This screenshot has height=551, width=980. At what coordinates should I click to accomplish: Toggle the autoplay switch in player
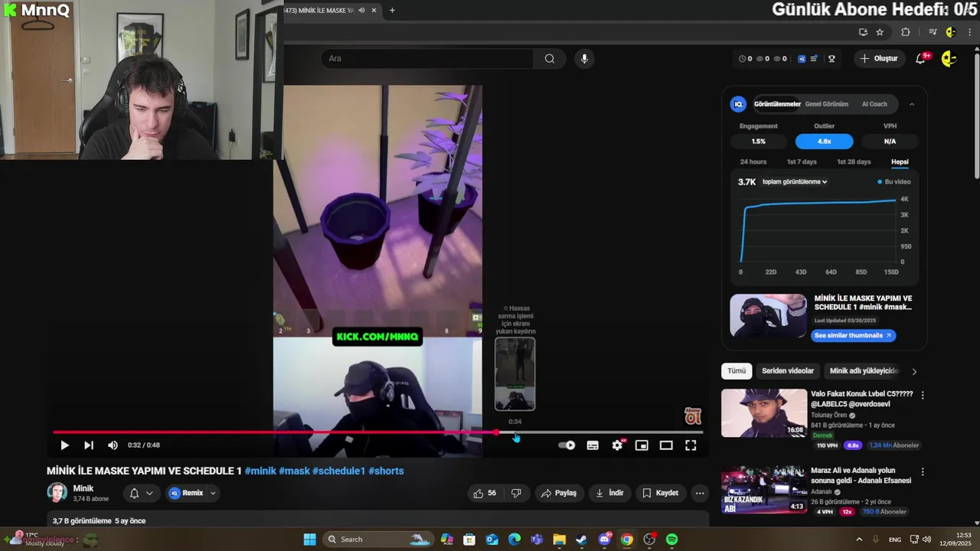pos(567,445)
